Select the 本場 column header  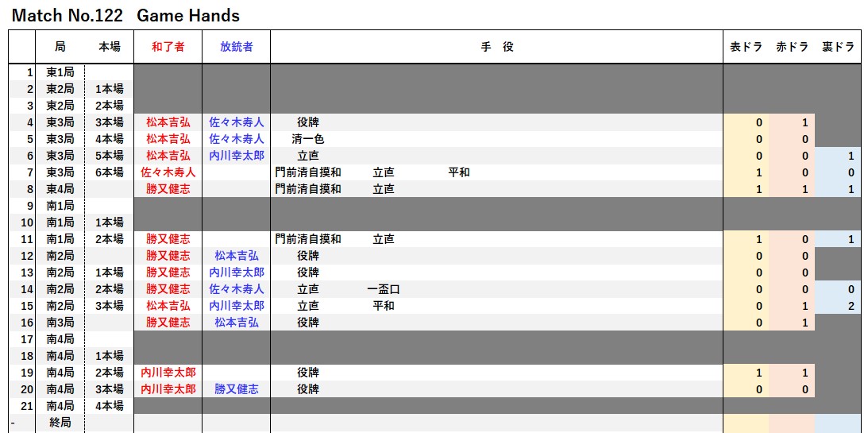109,47
